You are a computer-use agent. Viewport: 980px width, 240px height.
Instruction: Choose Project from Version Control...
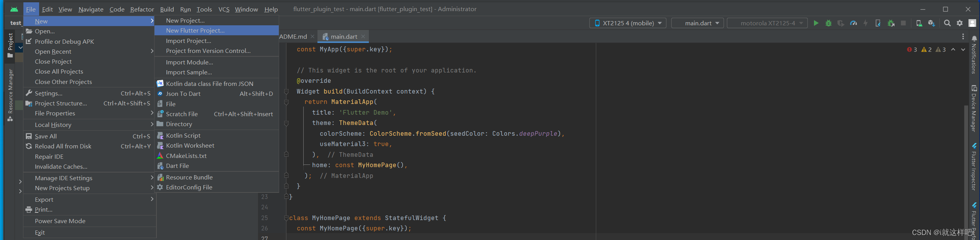click(x=217, y=51)
